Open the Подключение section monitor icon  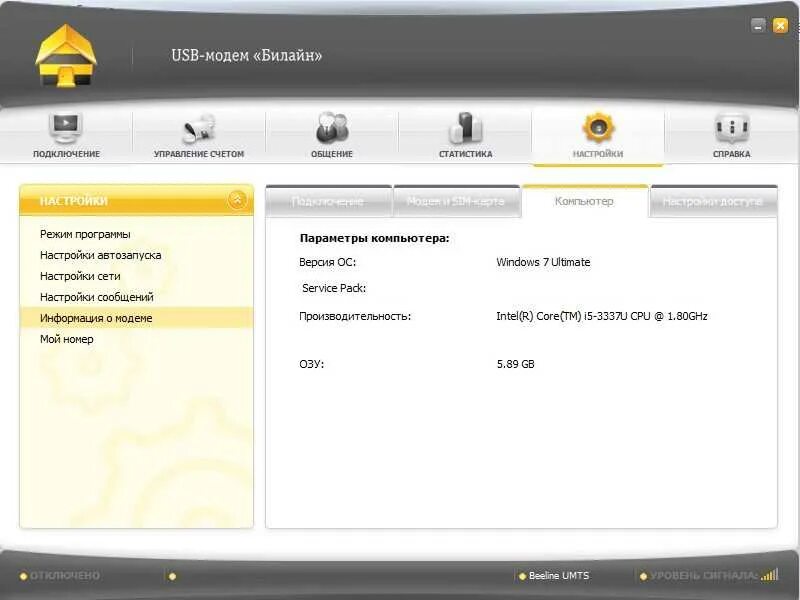[66, 128]
